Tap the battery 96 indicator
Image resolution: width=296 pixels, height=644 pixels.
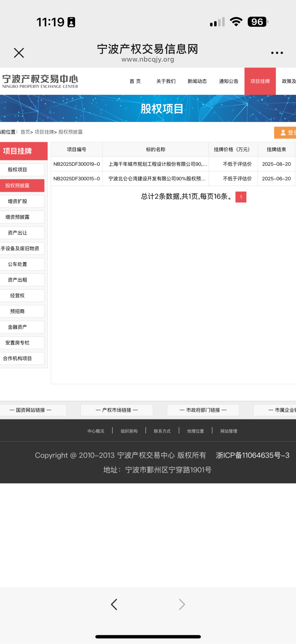click(x=258, y=22)
